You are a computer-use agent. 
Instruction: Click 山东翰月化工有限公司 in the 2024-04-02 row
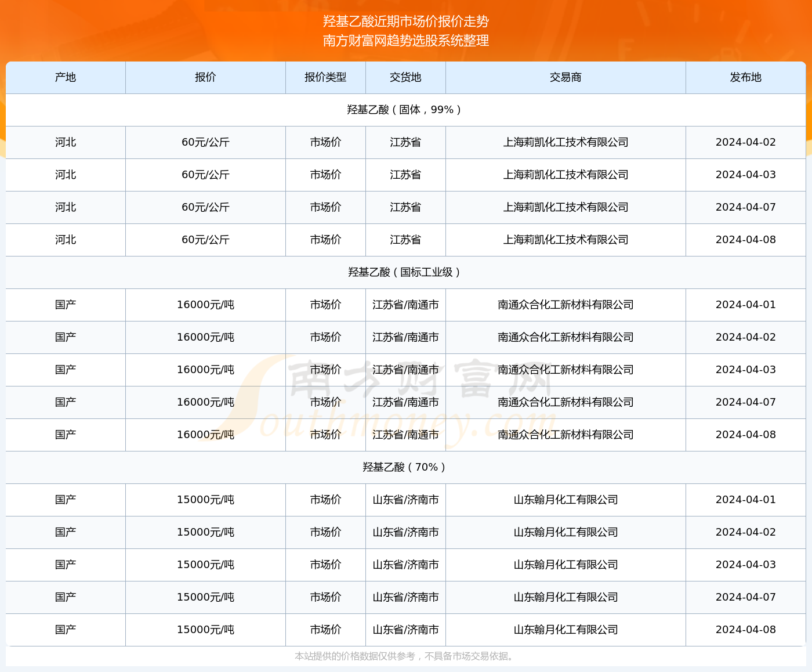click(565, 532)
